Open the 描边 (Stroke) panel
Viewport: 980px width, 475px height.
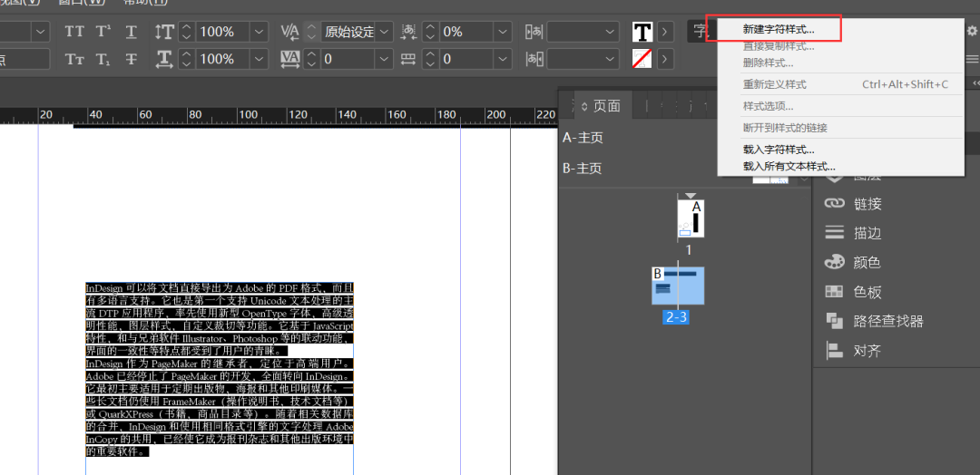coord(853,233)
